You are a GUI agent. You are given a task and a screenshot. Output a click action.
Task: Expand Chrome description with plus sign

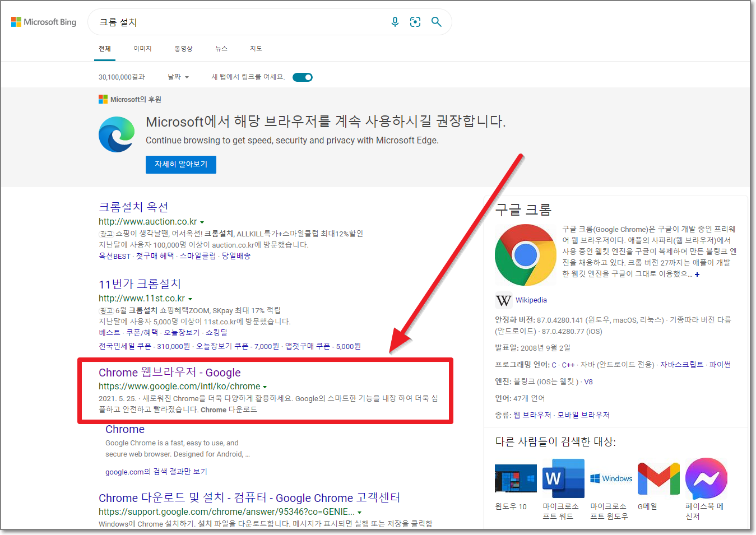tap(697, 275)
